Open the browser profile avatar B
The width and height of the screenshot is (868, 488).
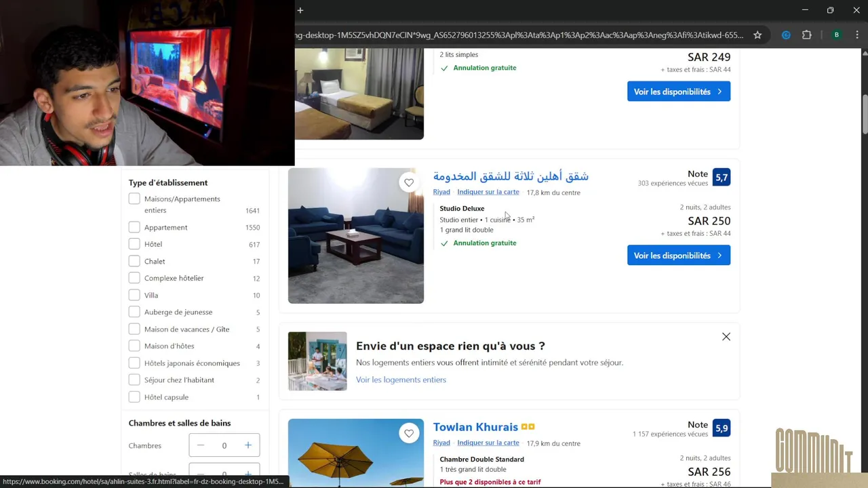pos(837,35)
